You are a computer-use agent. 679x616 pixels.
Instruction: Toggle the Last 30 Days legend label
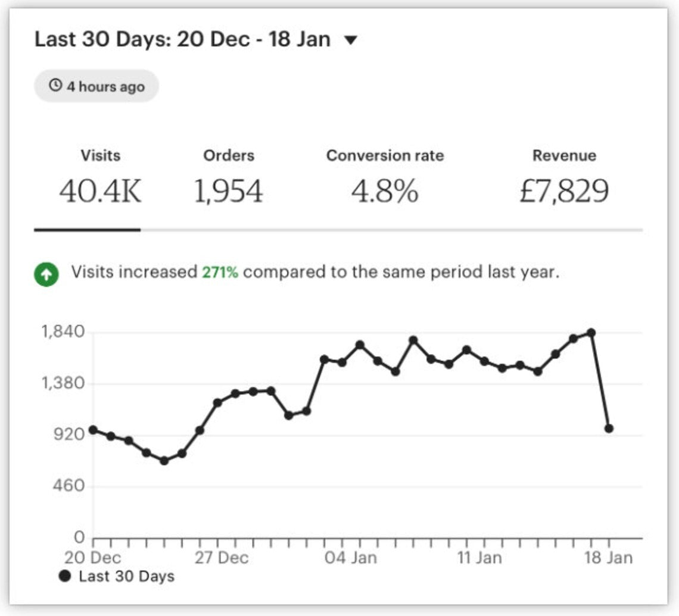point(126,576)
